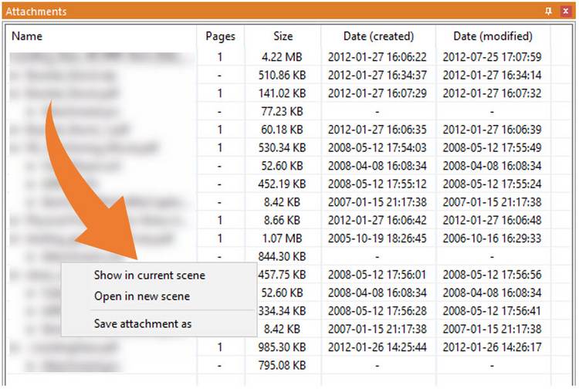This screenshot has height=392, width=579.
Task: Select the 985.30 KB size cell
Action: pos(282,347)
